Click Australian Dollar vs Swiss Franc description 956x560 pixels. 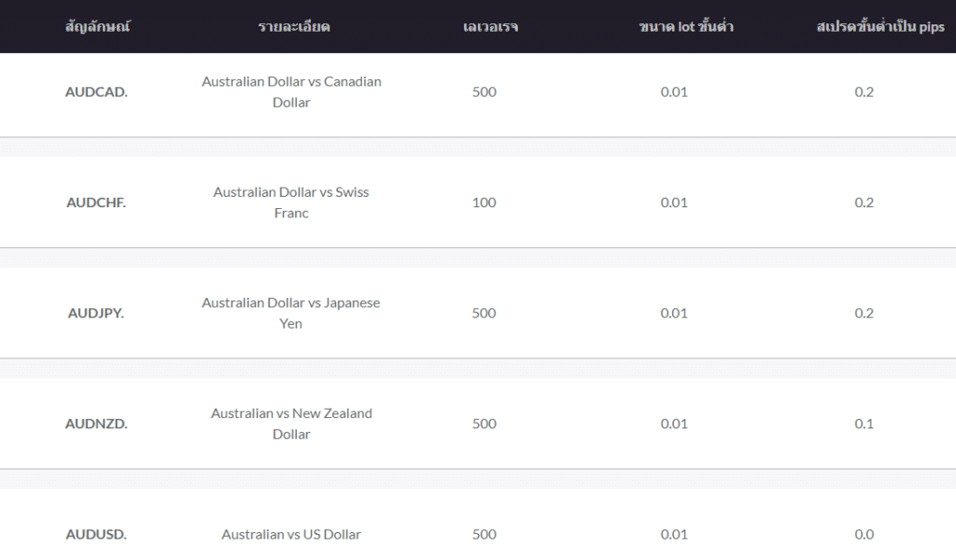(x=291, y=203)
